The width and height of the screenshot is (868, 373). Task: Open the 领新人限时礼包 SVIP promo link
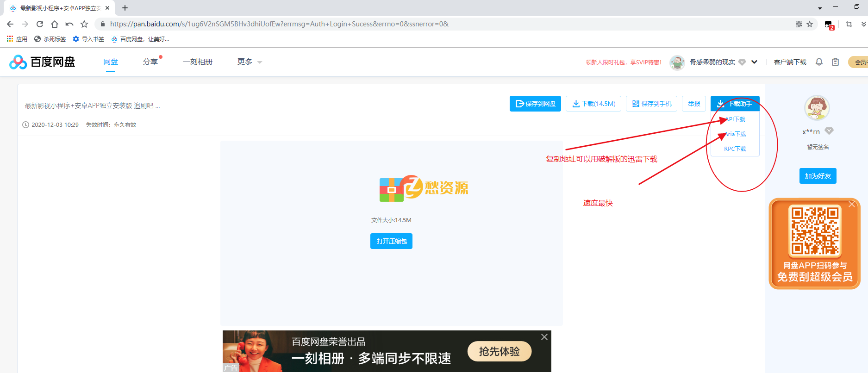coord(625,62)
